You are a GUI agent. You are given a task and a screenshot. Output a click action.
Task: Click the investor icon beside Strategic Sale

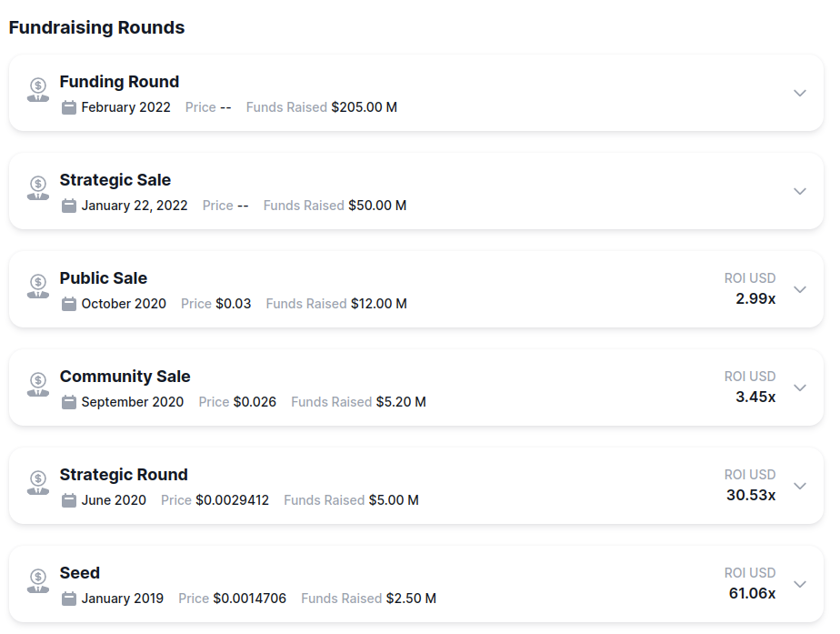coord(38,187)
